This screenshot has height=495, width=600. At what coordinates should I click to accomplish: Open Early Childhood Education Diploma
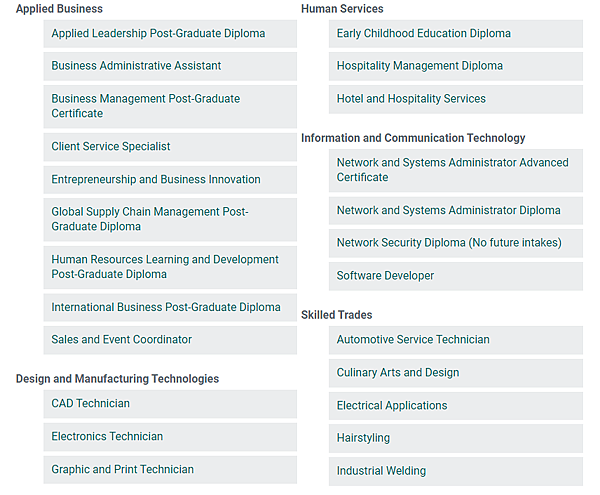click(423, 33)
